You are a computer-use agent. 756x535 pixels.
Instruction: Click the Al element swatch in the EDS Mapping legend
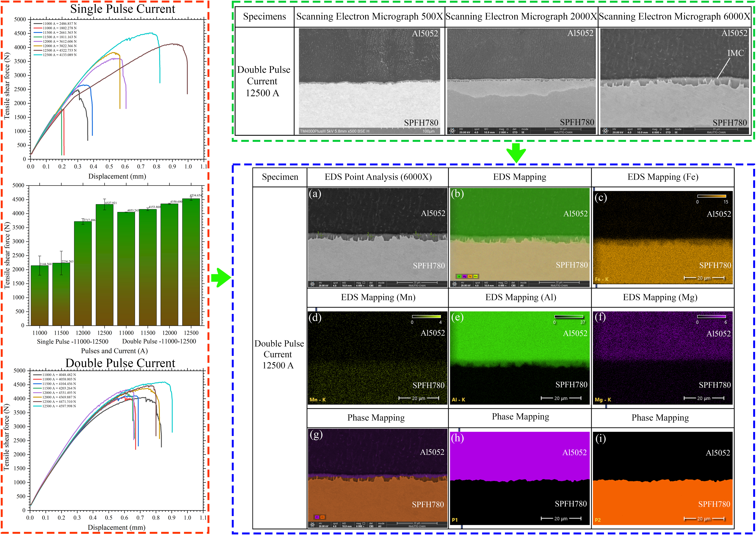click(x=459, y=276)
